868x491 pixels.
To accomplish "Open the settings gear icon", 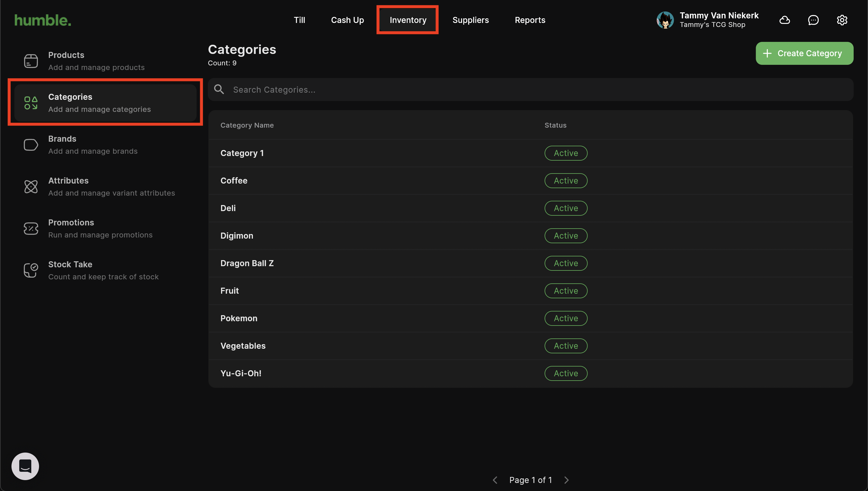I will [842, 20].
